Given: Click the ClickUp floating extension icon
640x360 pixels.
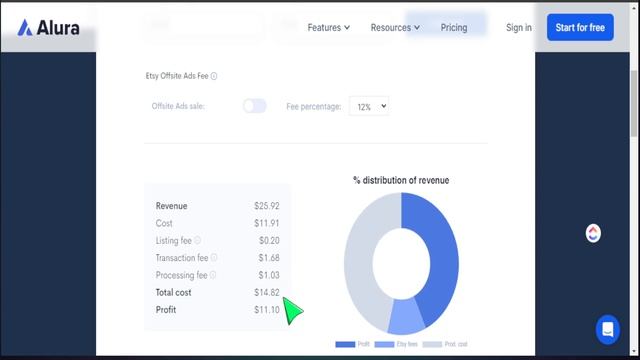Looking at the screenshot, I should pyautogui.click(x=593, y=233).
